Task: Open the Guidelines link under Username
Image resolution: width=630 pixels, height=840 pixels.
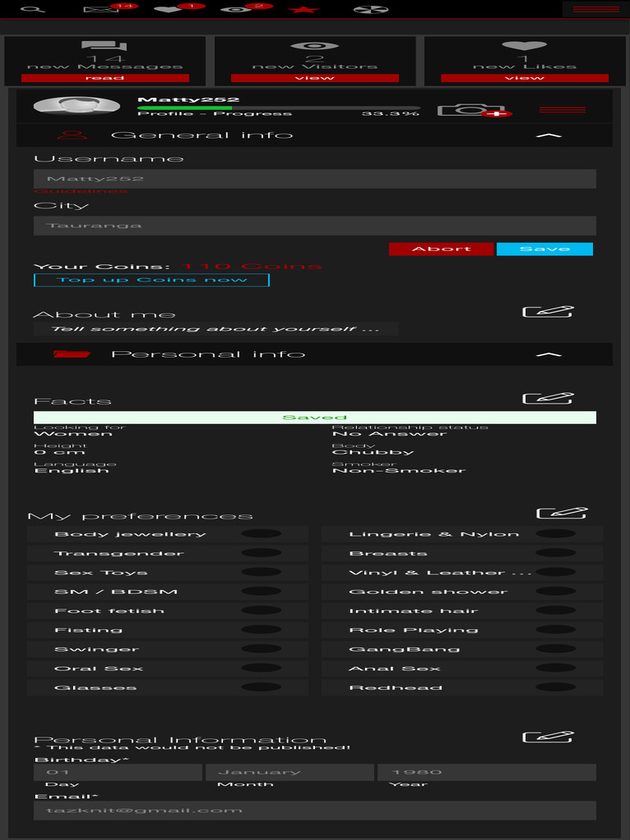Action: click(x=81, y=191)
